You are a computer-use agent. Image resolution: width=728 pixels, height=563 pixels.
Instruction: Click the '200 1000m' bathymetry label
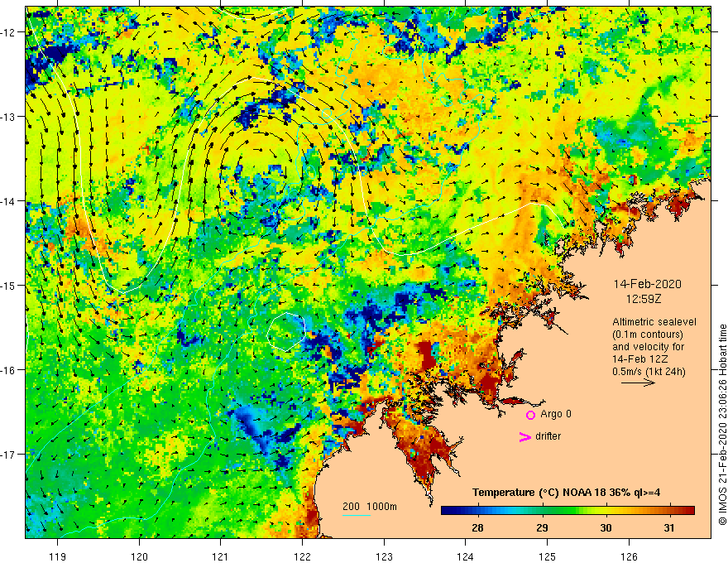click(x=370, y=507)
